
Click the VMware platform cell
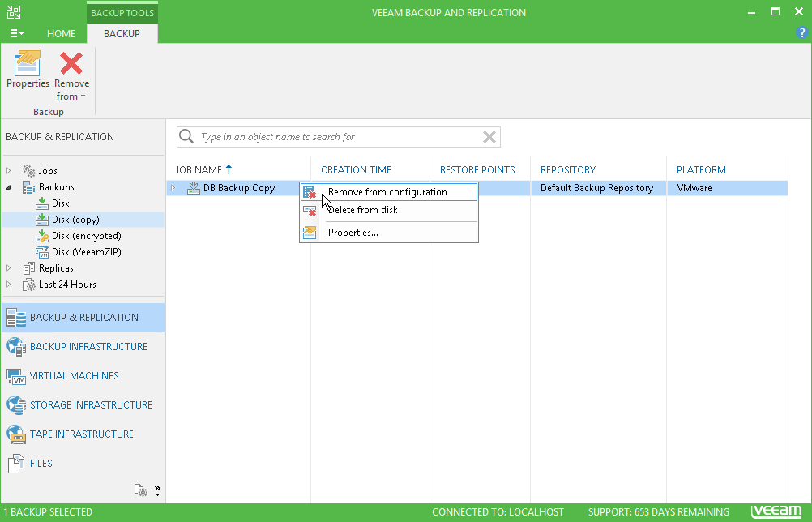[x=694, y=188]
